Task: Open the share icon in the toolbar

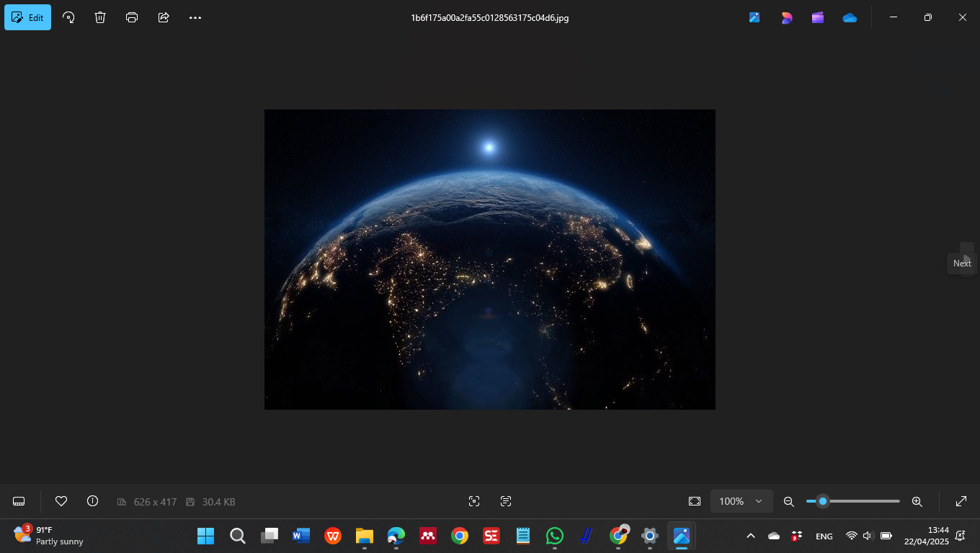Action: [x=164, y=17]
